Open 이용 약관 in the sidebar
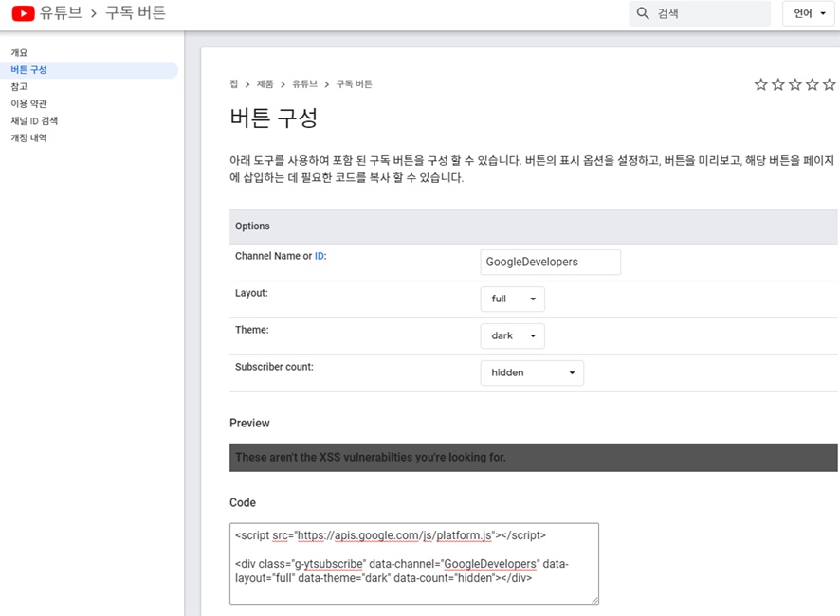Viewport: 840px width, 616px height. pos(29,104)
